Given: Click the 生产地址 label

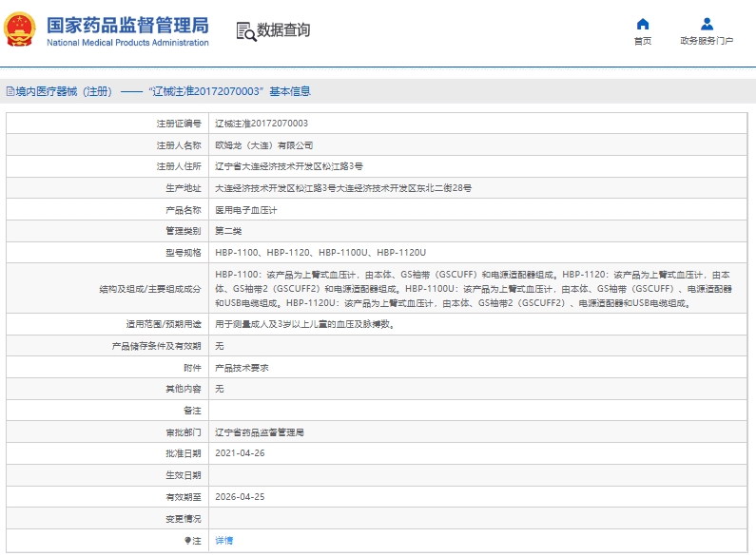Looking at the screenshot, I should pyautogui.click(x=184, y=188).
